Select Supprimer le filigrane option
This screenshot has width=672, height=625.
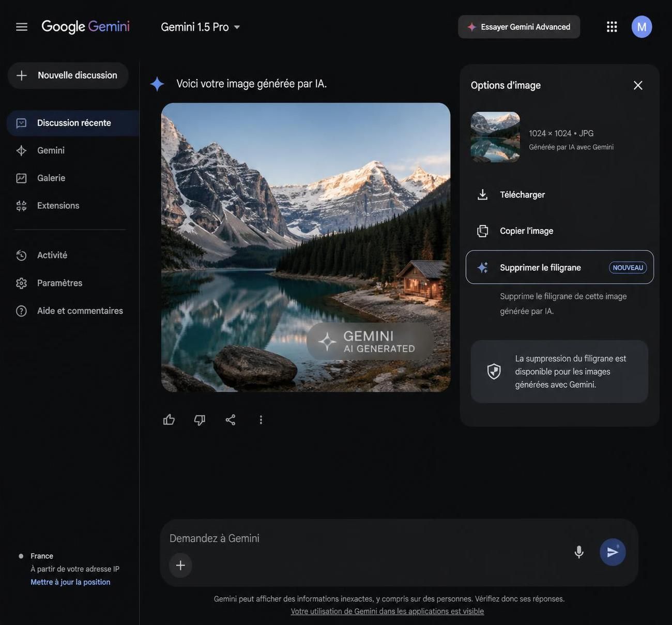(560, 267)
